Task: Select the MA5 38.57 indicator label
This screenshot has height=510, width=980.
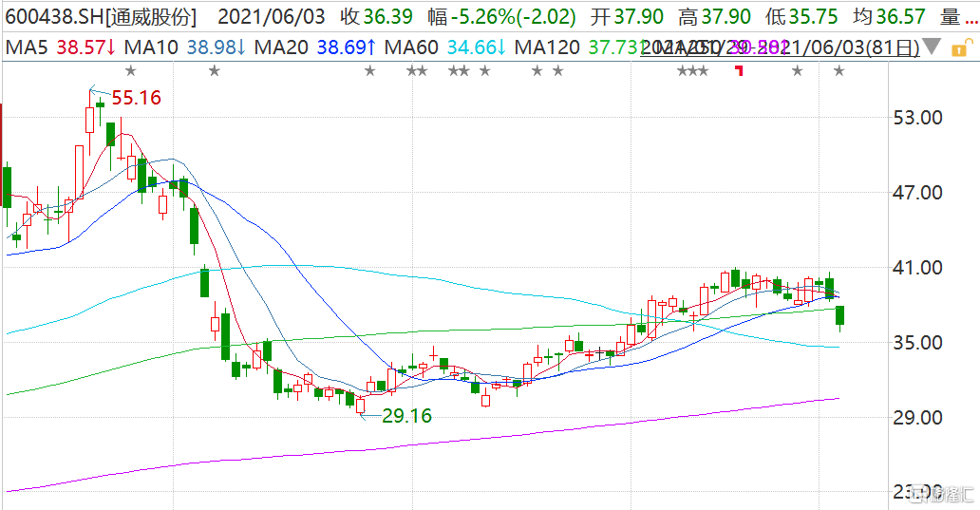Action: [61, 47]
